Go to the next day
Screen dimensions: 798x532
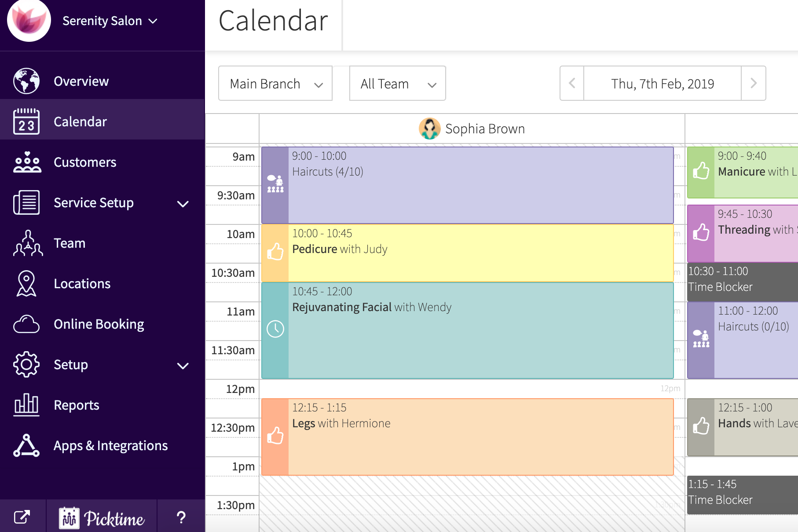coord(753,83)
